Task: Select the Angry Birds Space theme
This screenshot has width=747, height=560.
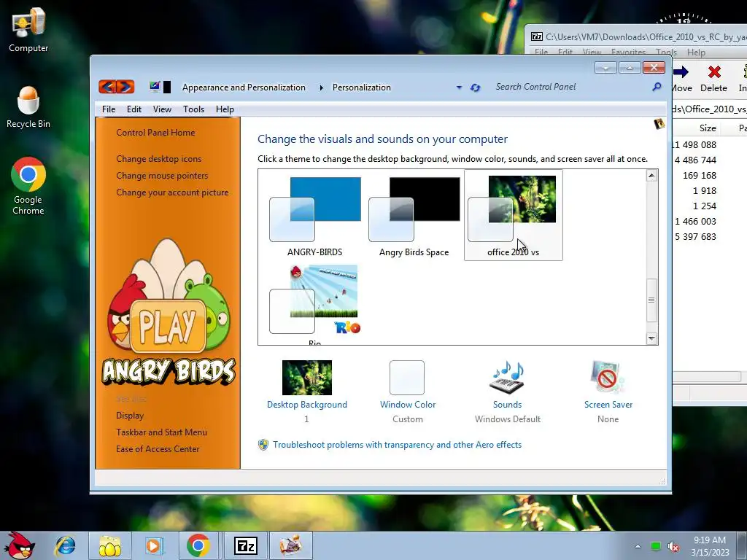Action: 414,215
